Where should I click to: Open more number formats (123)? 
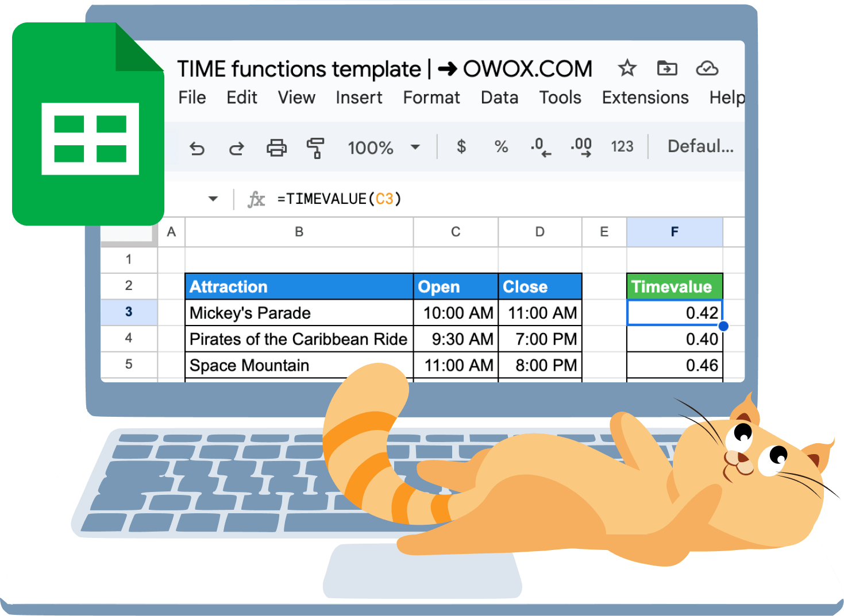(622, 147)
